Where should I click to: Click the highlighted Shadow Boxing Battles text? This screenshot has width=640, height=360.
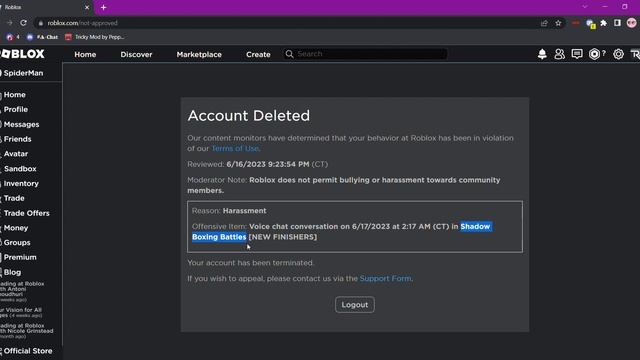pos(476,227)
